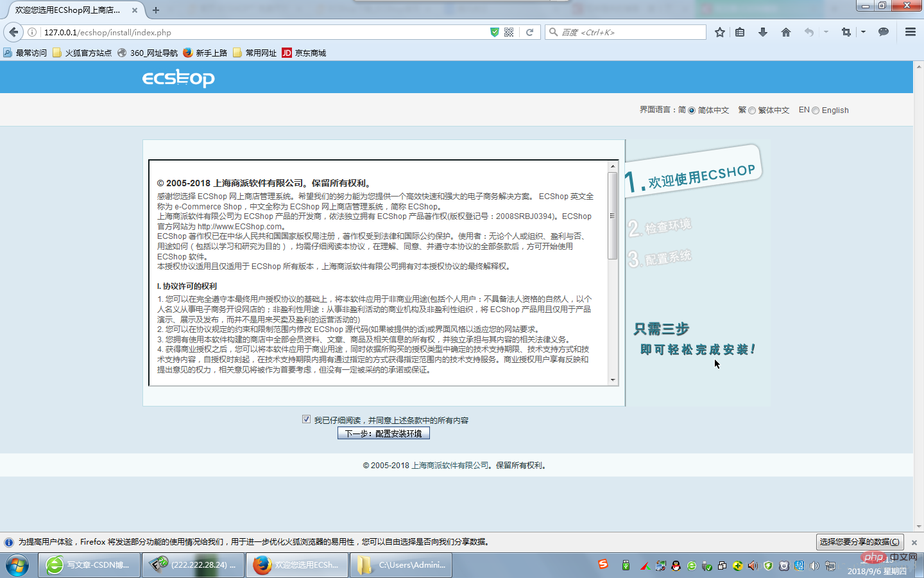The height and width of the screenshot is (578, 924).
Task: Open the Downloads arrow icon
Action: (x=763, y=32)
